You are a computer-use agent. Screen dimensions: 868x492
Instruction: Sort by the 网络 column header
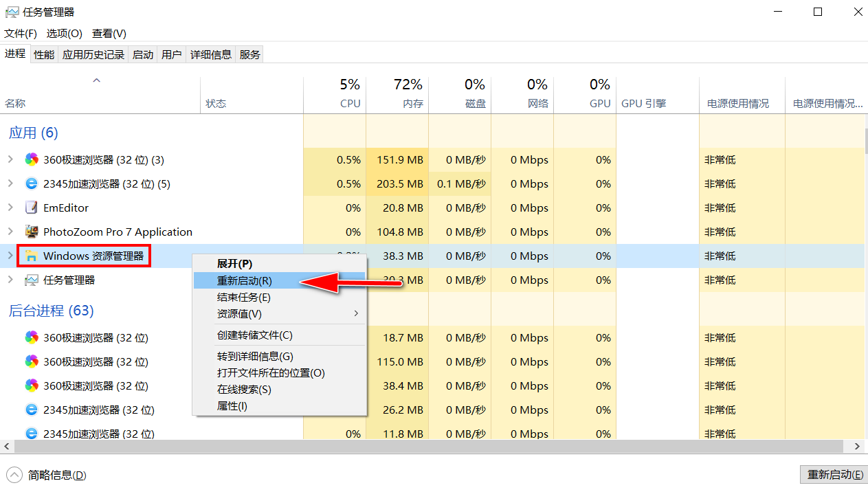pyautogui.click(x=522, y=96)
